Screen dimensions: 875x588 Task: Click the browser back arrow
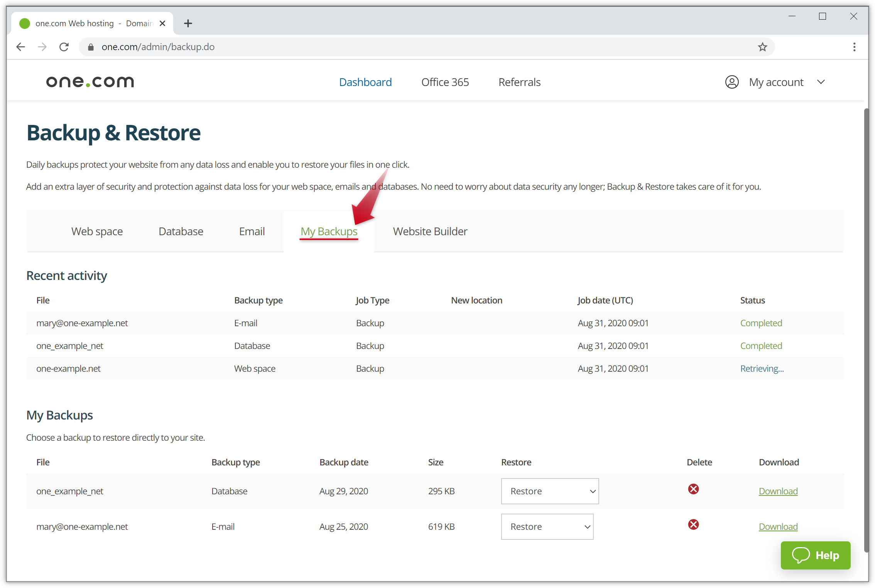point(21,47)
